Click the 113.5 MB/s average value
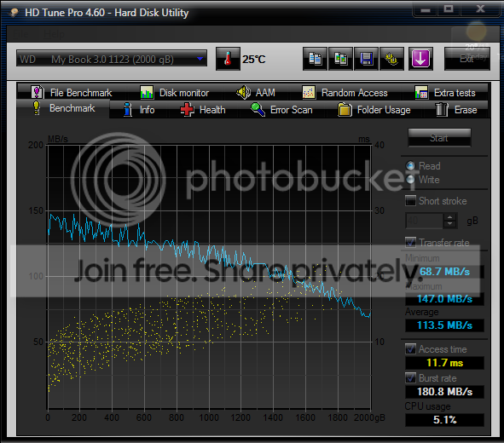 pyautogui.click(x=444, y=325)
